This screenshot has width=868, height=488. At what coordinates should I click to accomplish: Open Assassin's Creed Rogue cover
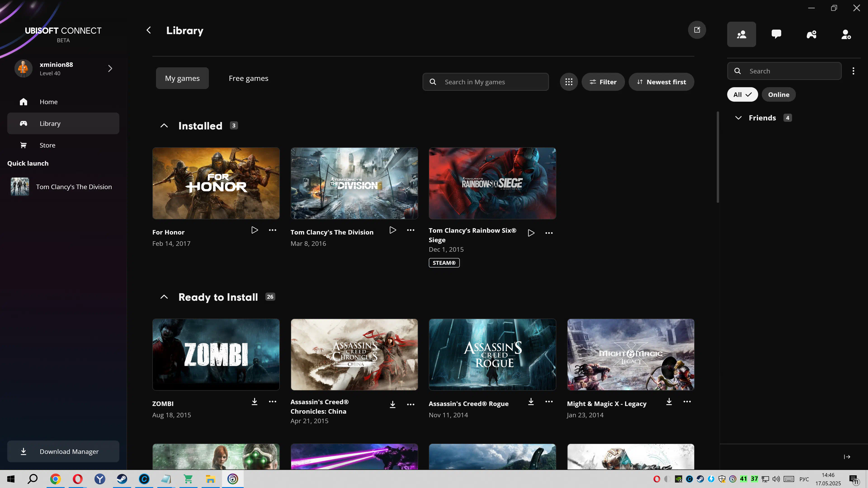point(492,355)
